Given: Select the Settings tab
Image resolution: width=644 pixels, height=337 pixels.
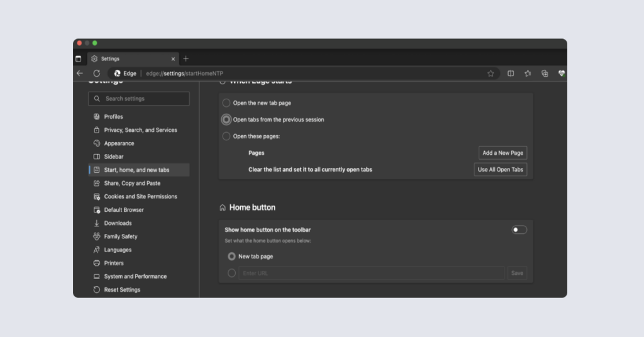Looking at the screenshot, I should pos(133,58).
